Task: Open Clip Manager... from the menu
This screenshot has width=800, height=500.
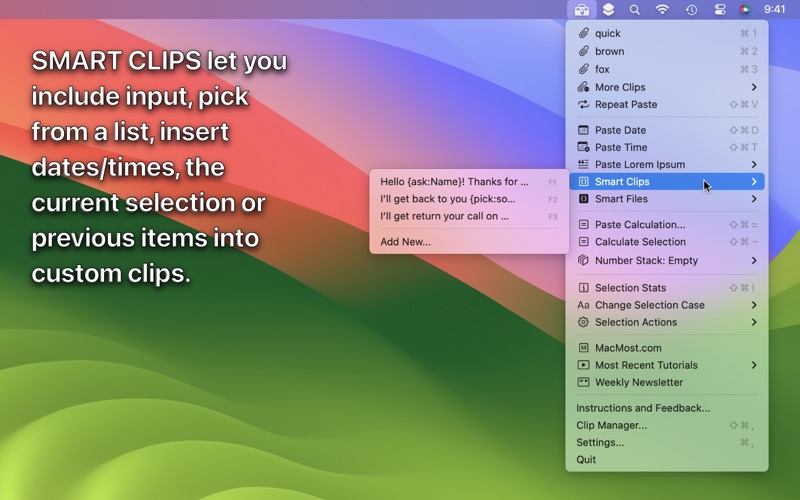Action: click(x=667, y=425)
